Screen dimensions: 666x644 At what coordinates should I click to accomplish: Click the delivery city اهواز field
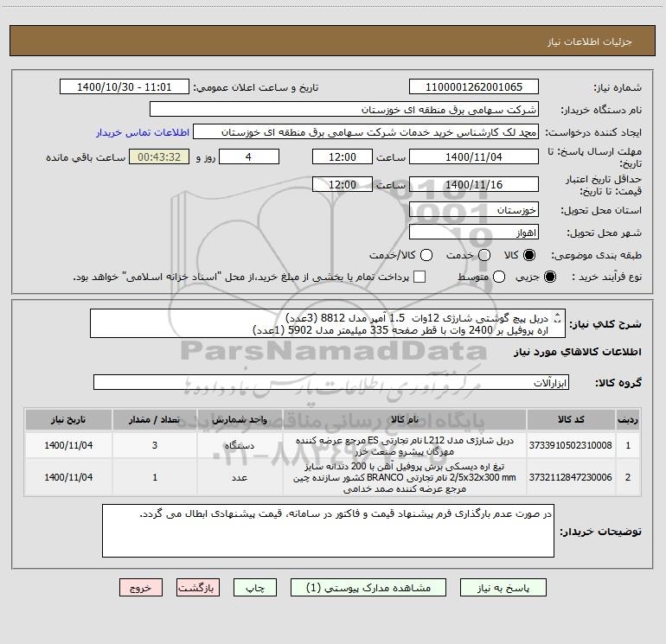click(474, 233)
